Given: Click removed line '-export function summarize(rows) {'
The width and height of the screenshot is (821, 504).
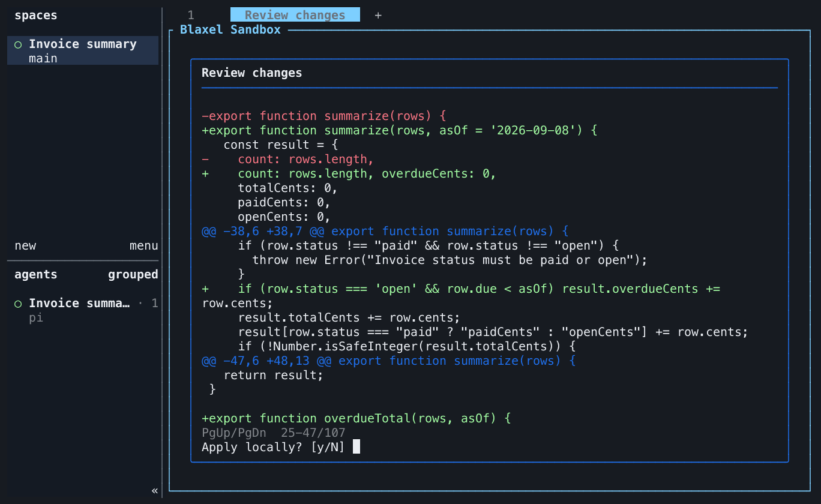Looking at the screenshot, I should [x=324, y=116].
